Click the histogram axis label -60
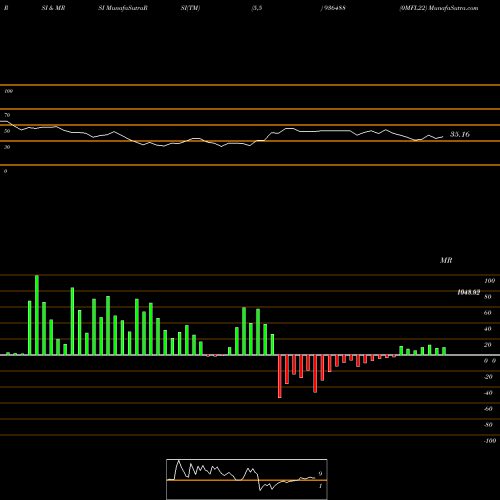 [488, 409]
